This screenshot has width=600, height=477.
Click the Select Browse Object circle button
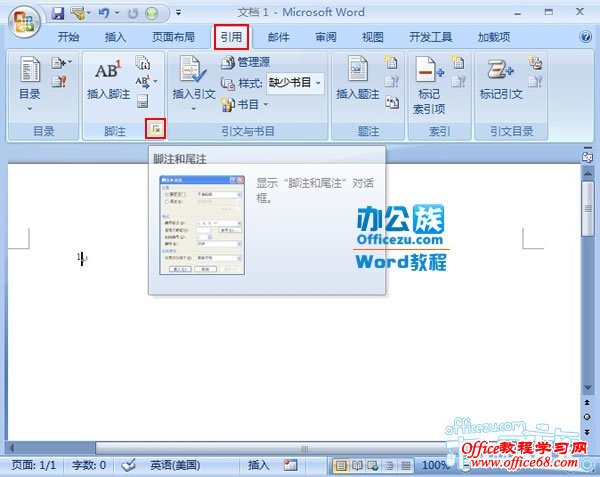click(587, 417)
